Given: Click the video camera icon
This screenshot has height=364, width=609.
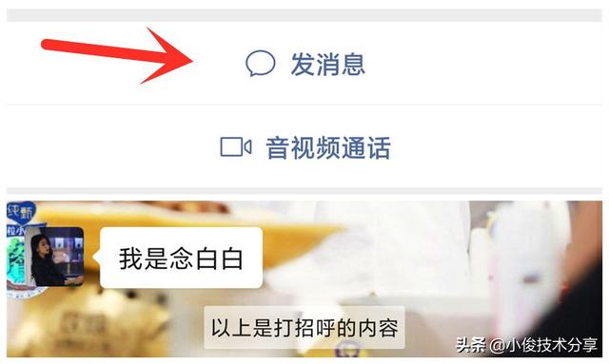Looking at the screenshot, I should [236, 146].
